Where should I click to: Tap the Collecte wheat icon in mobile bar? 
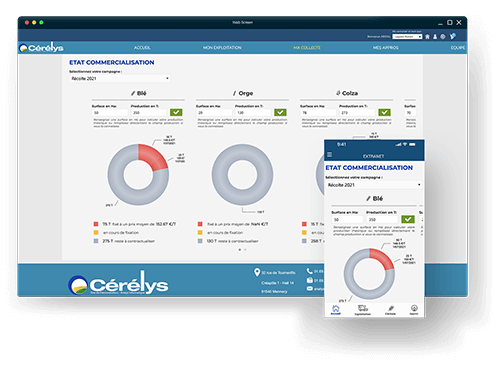(x=391, y=309)
